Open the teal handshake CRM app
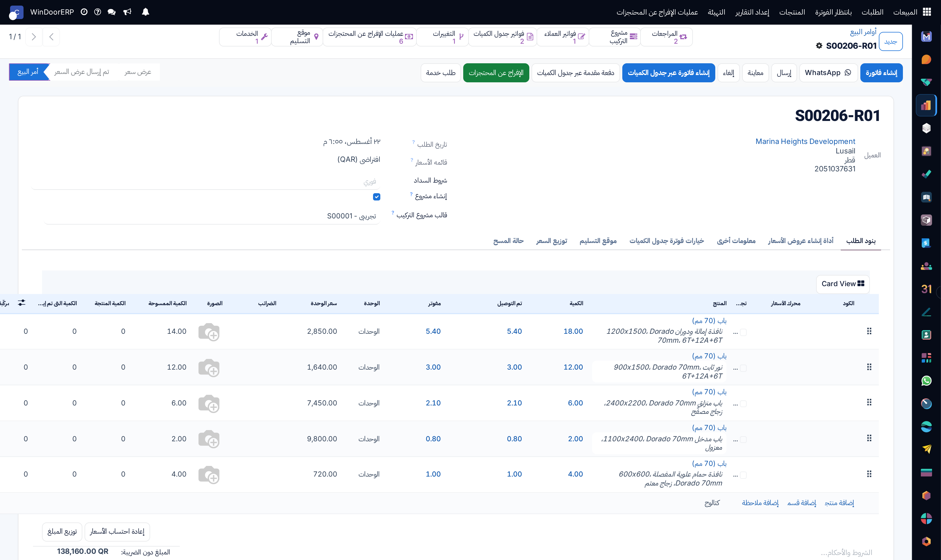This screenshot has height=560, width=941. [x=926, y=82]
